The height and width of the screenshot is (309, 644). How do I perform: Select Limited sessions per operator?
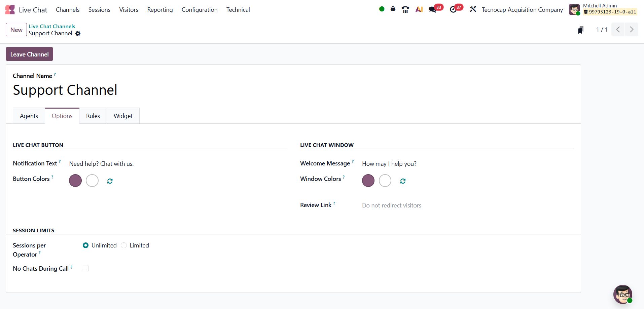pos(124,245)
